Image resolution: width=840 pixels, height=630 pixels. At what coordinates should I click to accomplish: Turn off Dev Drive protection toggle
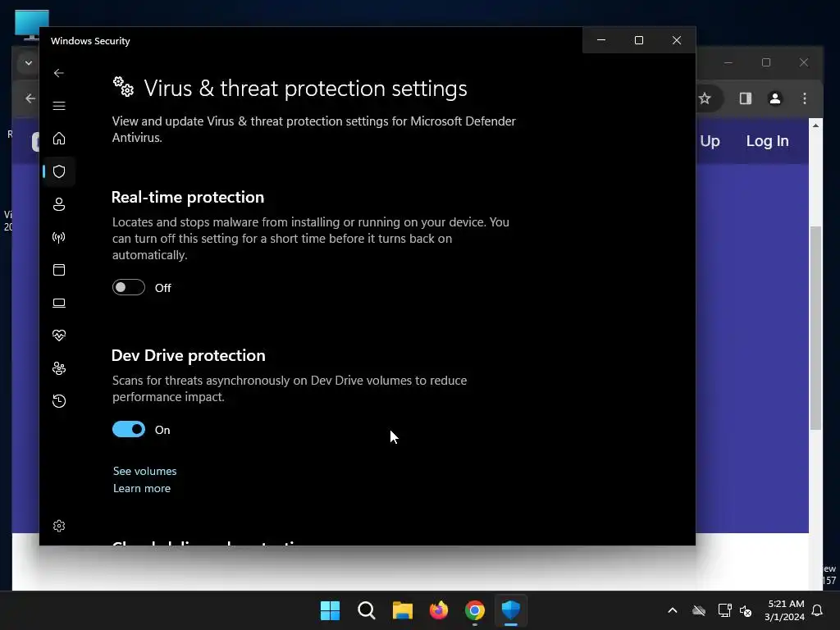click(x=129, y=430)
